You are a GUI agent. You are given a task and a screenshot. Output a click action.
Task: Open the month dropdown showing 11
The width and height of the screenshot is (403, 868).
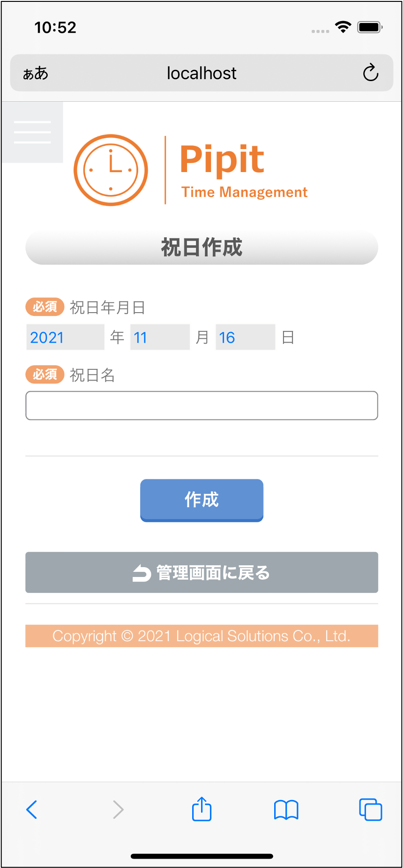click(160, 337)
